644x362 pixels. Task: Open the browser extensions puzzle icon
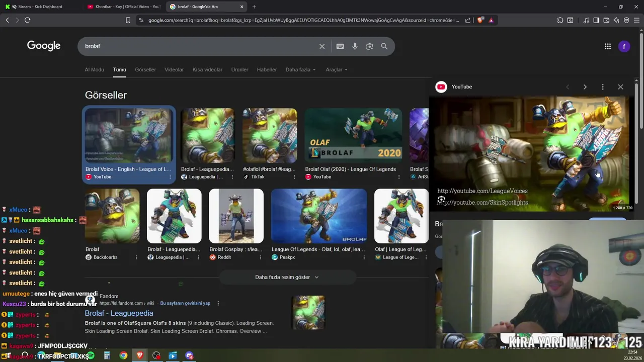pyautogui.click(x=560, y=20)
